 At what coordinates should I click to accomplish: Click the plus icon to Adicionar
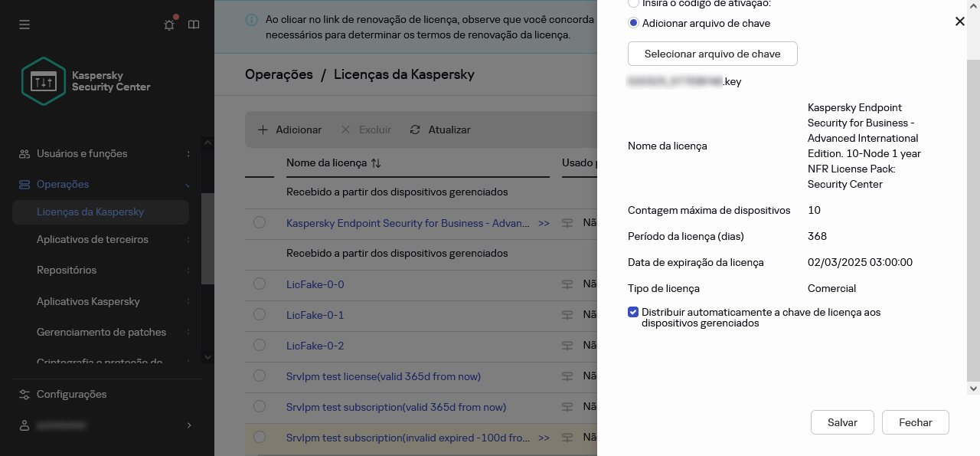(263, 130)
